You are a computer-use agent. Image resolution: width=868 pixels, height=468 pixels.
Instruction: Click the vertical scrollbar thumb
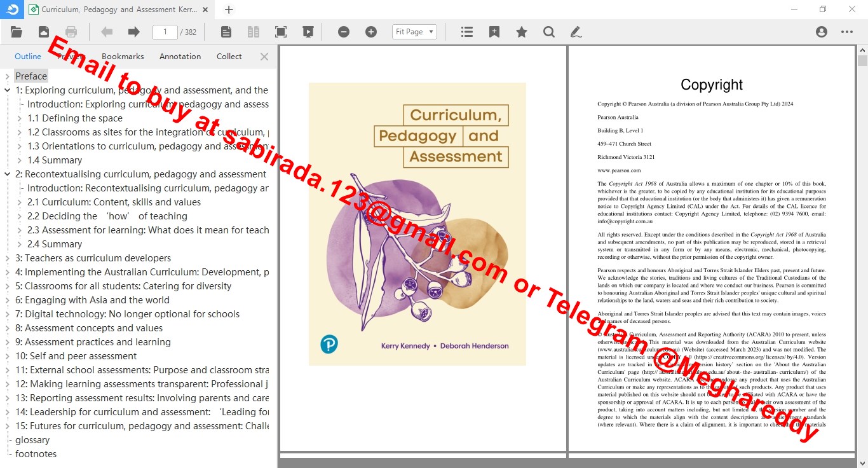coord(862,60)
